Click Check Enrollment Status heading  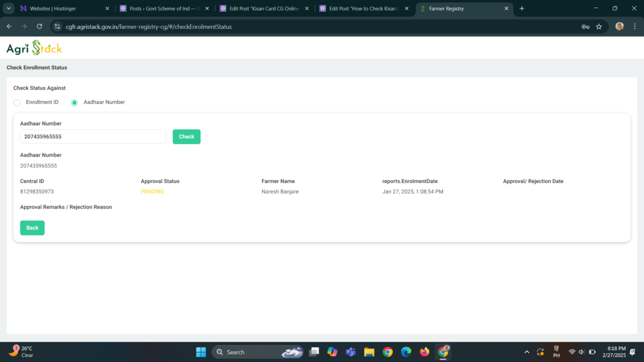36,68
